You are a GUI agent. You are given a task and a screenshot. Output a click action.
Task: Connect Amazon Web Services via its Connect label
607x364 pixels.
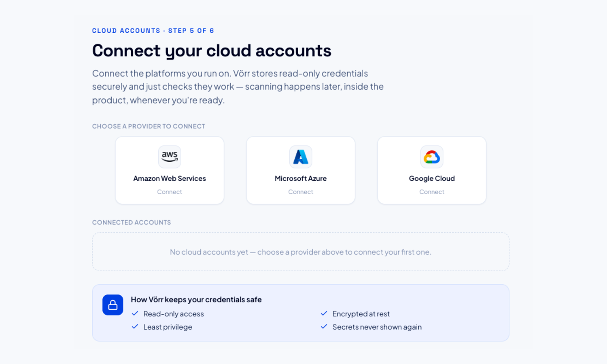click(x=170, y=192)
